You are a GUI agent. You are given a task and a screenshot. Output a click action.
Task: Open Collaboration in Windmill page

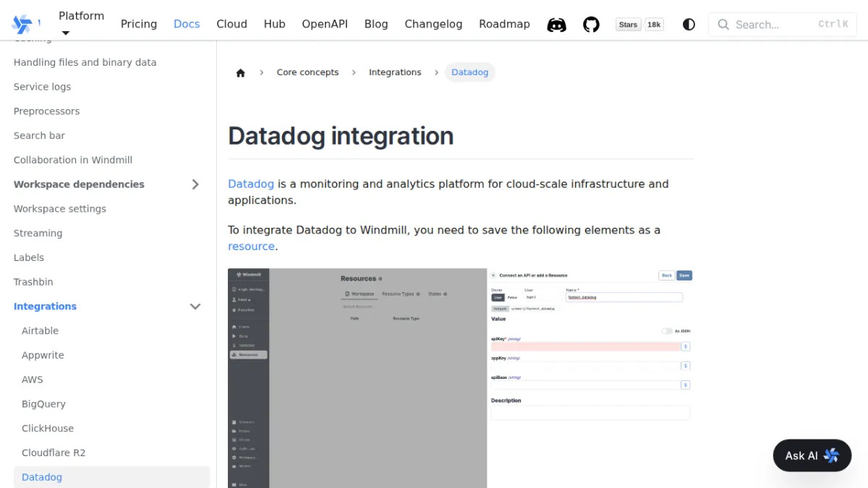[x=72, y=160]
